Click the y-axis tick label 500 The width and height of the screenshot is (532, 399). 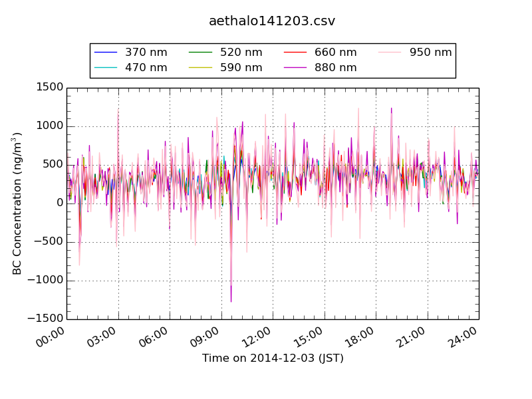(x=53, y=164)
